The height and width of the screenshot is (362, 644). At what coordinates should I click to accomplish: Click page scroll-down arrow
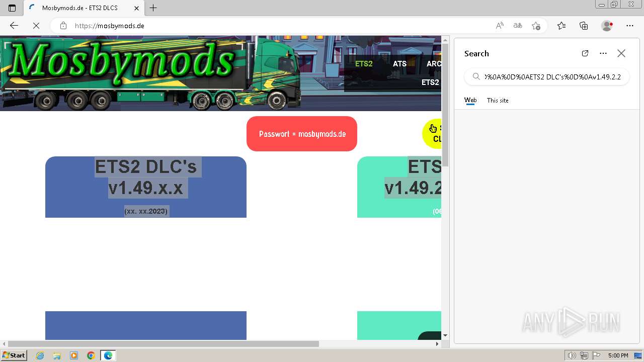click(x=445, y=335)
